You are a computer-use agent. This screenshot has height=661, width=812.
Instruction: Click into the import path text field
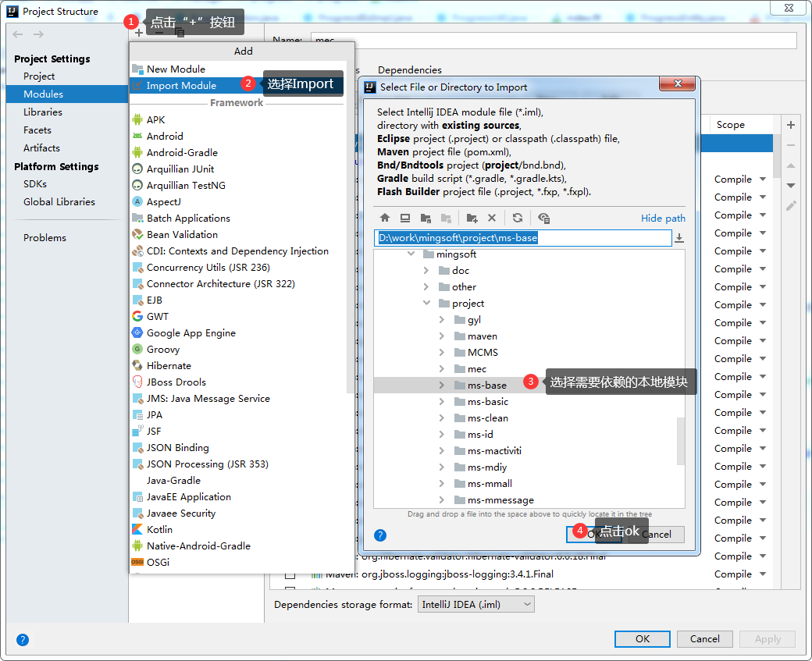(523, 238)
